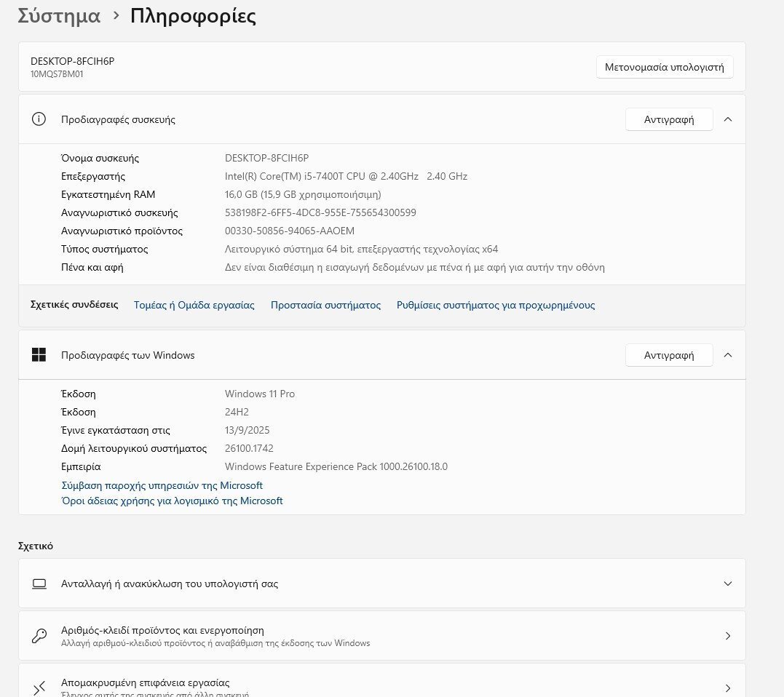784x697 pixels.
Task: Click OS build 26100.1742
Action: point(249,448)
